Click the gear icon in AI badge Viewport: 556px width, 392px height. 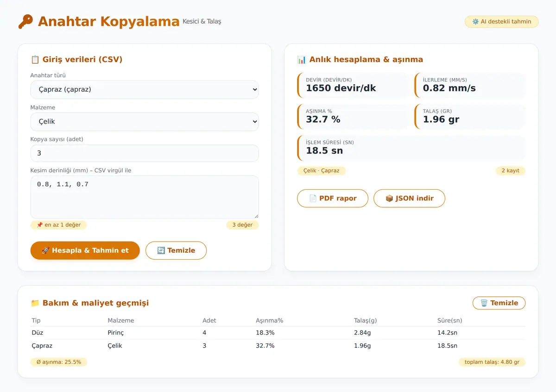click(x=475, y=22)
